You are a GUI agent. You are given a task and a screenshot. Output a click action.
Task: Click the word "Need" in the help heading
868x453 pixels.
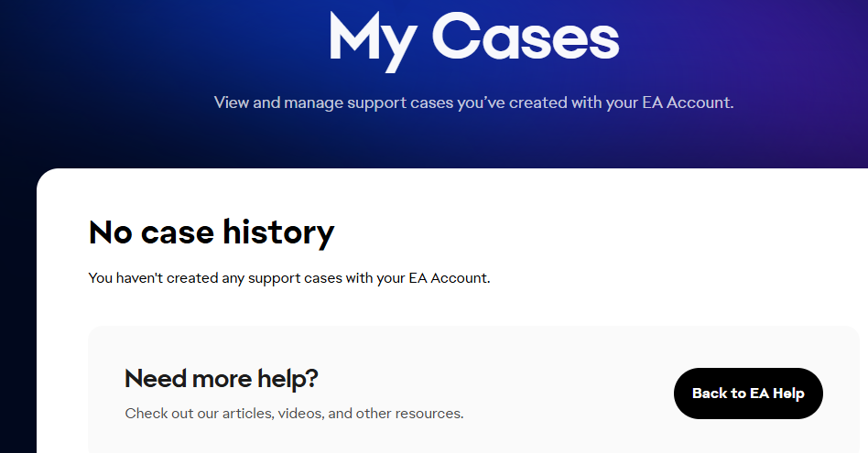pyautogui.click(x=157, y=378)
